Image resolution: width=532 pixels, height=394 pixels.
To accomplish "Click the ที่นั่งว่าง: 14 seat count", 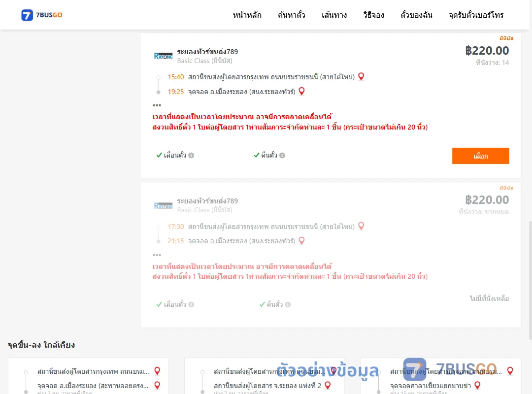I will pyautogui.click(x=492, y=63).
